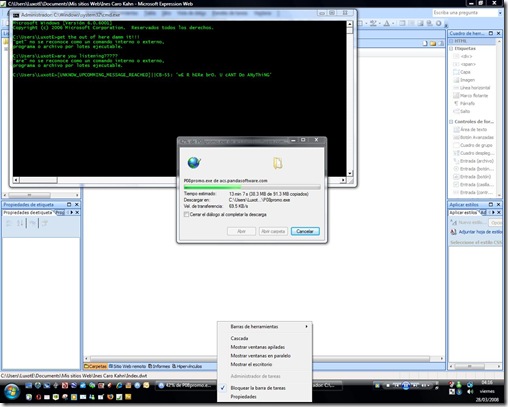
Task: Click the download progress bar
Action: 252,187
